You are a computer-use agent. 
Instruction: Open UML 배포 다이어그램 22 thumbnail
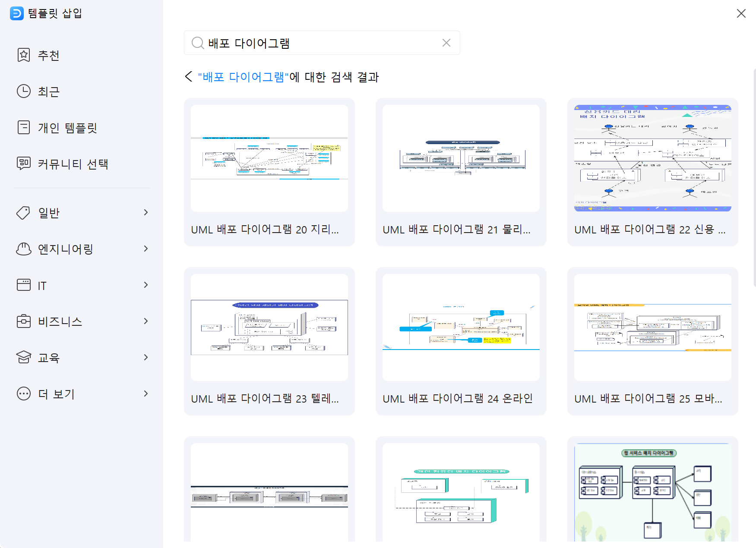(653, 158)
